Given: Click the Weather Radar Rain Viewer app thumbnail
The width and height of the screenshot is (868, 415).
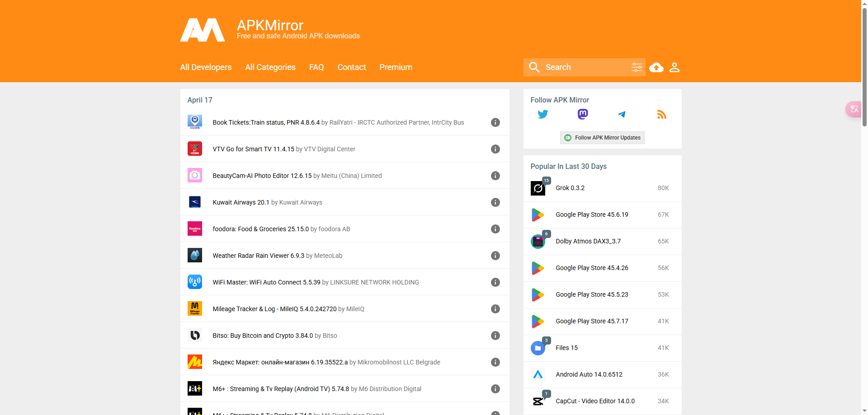Looking at the screenshot, I should point(195,256).
